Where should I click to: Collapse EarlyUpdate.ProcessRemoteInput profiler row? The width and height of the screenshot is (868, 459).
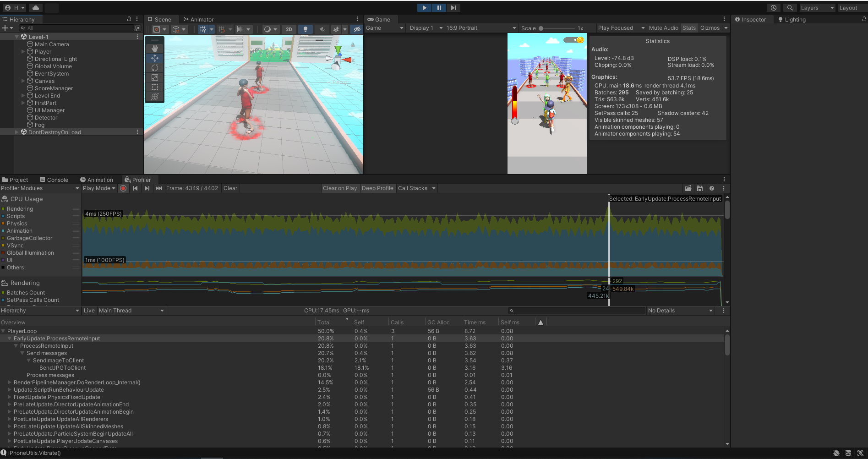9,339
